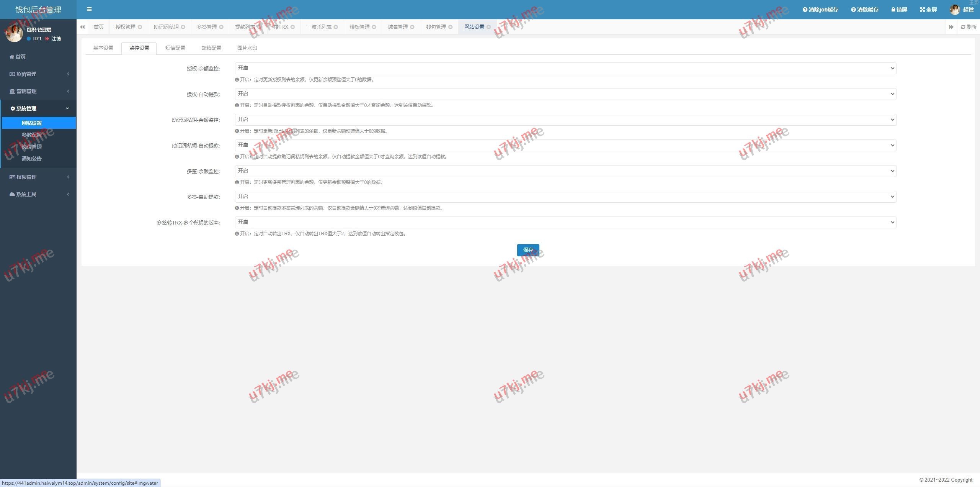Close the 授权管理 tab
This screenshot has width=980, height=487.
point(140,27)
